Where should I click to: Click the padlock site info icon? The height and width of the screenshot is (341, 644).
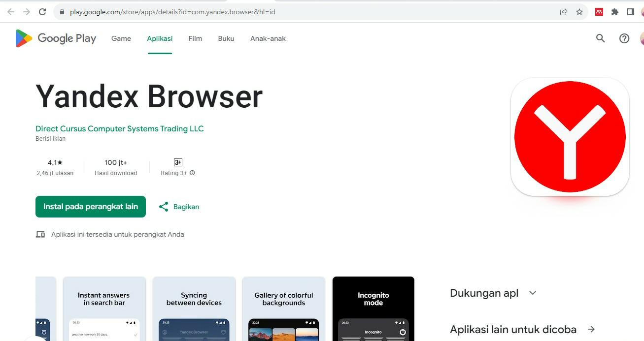tap(62, 12)
